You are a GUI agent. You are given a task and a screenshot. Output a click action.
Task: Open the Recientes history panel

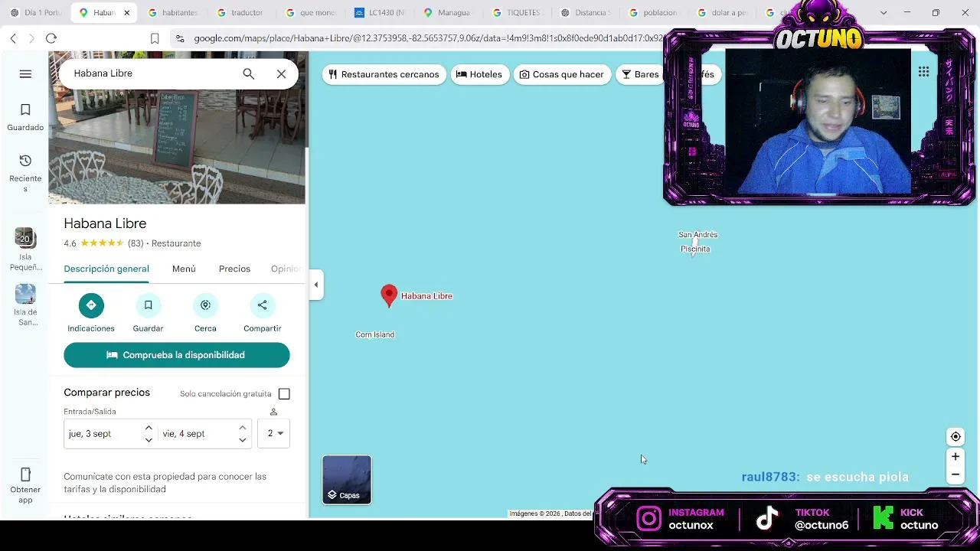coord(25,173)
